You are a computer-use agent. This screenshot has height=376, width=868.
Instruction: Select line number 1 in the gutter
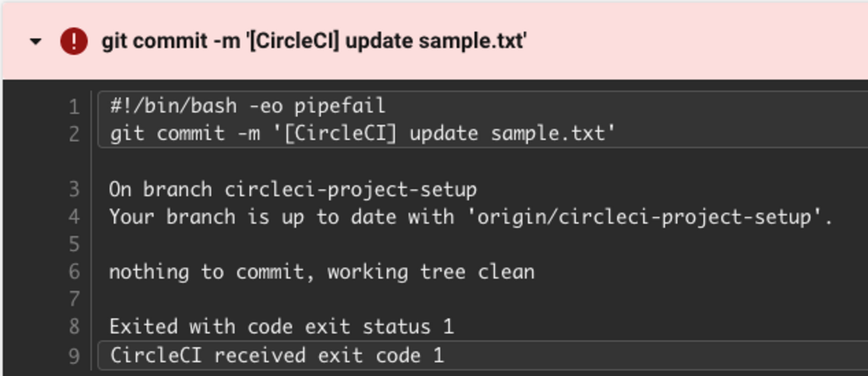point(73,106)
